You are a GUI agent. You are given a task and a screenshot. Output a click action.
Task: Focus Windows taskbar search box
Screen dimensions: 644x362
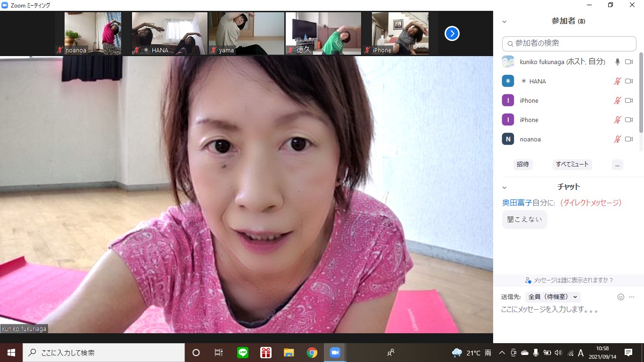pyautogui.click(x=103, y=353)
